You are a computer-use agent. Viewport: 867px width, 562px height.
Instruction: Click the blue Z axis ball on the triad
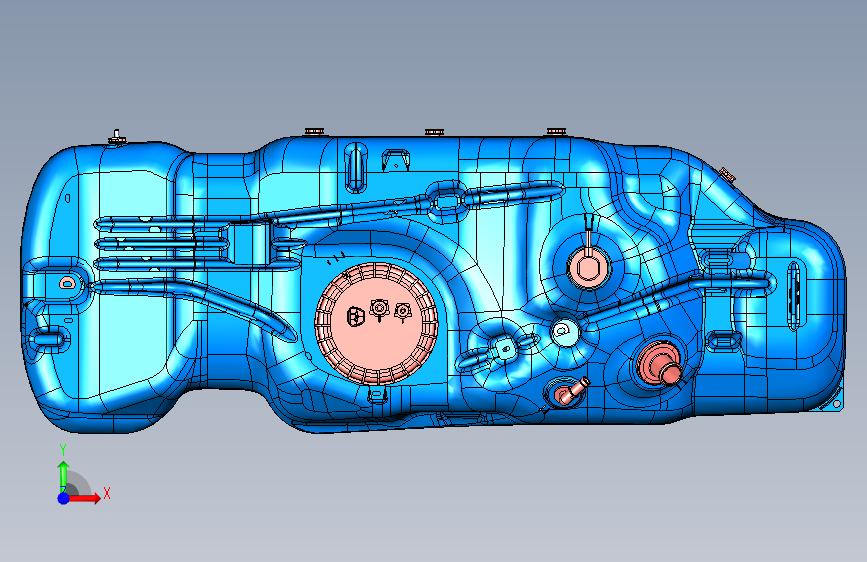point(63,498)
